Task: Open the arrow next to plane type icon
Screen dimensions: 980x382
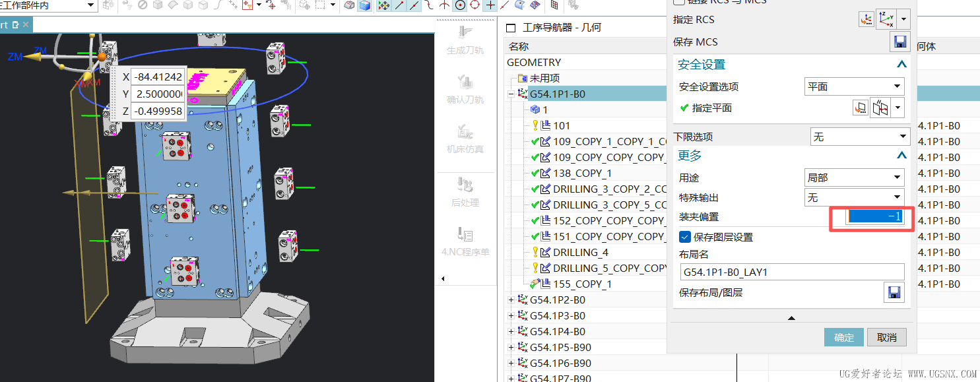Action: (x=898, y=108)
